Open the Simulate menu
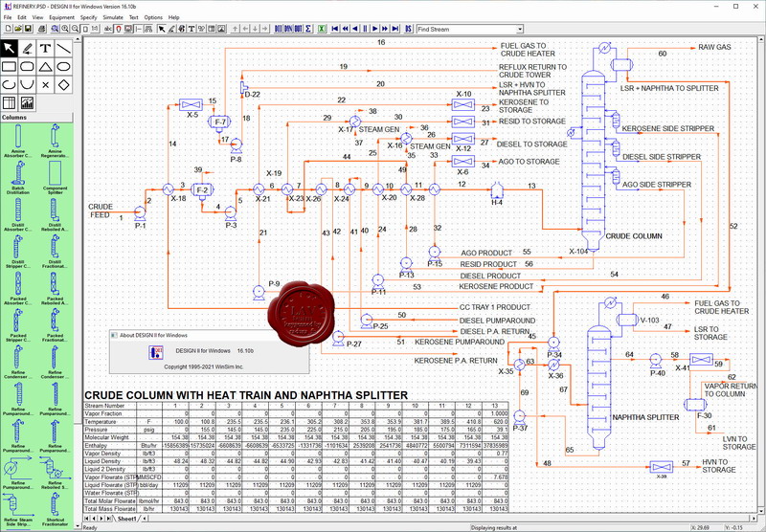The width and height of the screenshot is (766, 532). pyautogui.click(x=113, y=17)
